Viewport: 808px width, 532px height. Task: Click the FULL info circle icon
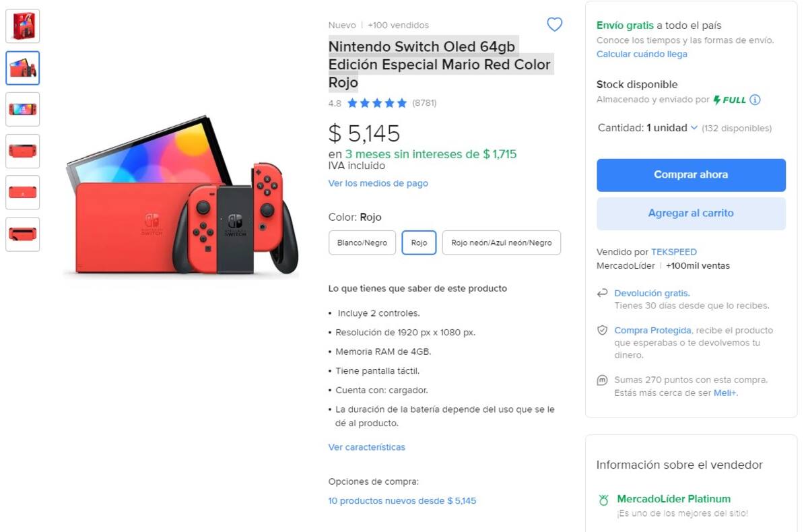[755, 100]
